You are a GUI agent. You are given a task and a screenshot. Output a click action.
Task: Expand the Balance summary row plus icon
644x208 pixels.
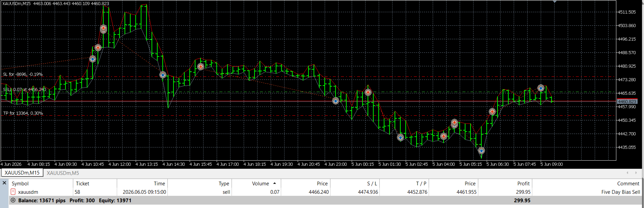tap(13, 200)
